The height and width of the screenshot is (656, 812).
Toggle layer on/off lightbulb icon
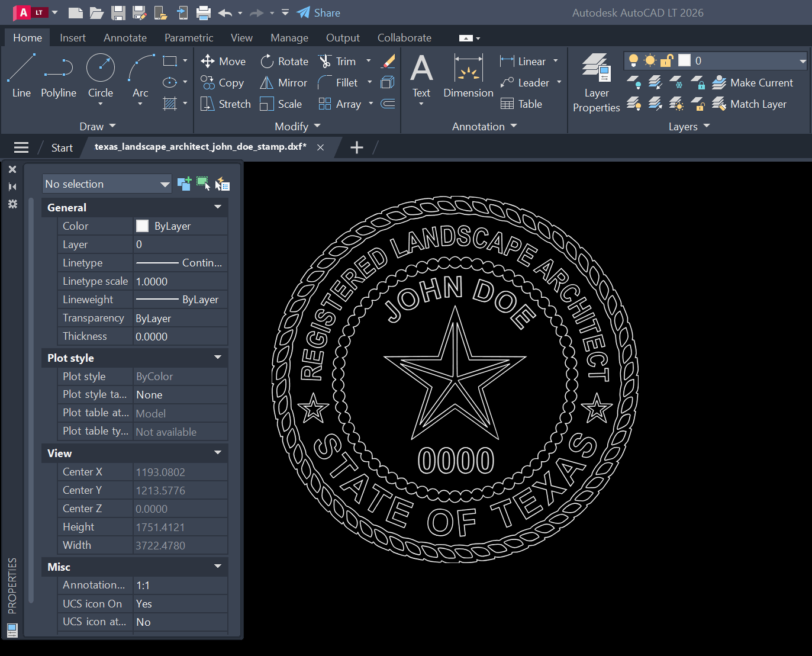pyautogui.click(x=633, y=60)
